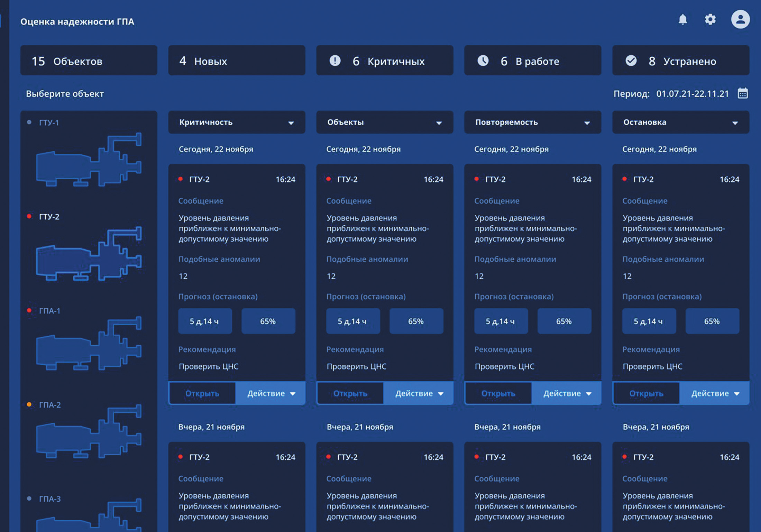Screen dimensions: 761x532
Task: Select the 6 В работе summary card
Action: tap(533, 60)
